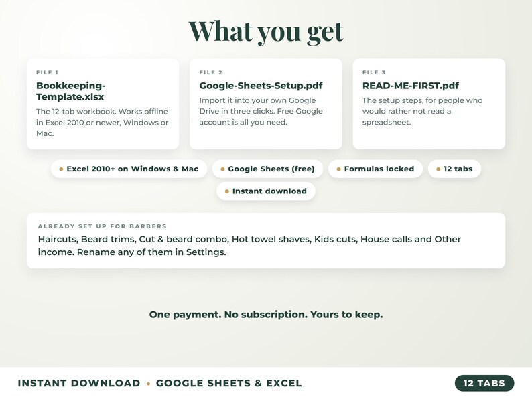Click the 'FILE 2' label
The width and height of the screenshot is (532, 399).
(210, 72)
